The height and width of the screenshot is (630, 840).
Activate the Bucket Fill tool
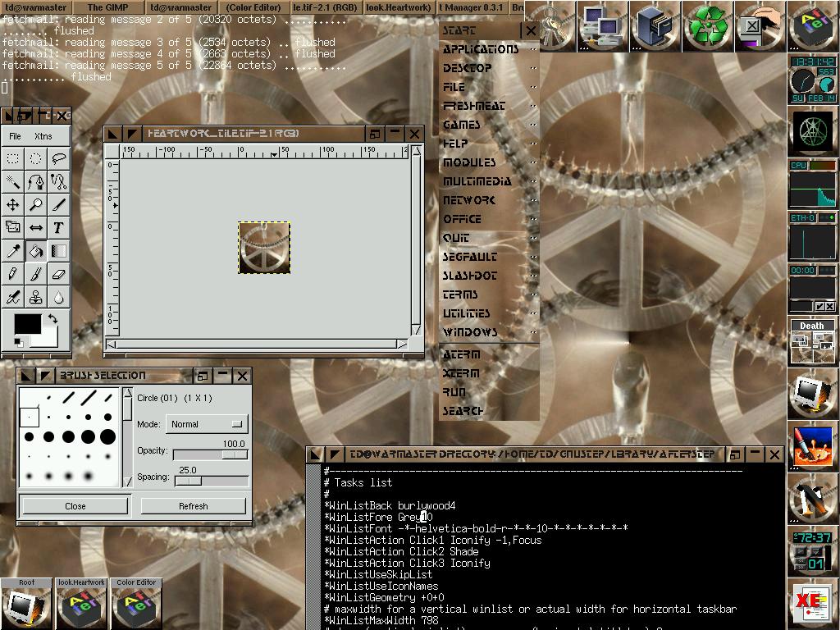pyautogui.click(x=36, y=251)
